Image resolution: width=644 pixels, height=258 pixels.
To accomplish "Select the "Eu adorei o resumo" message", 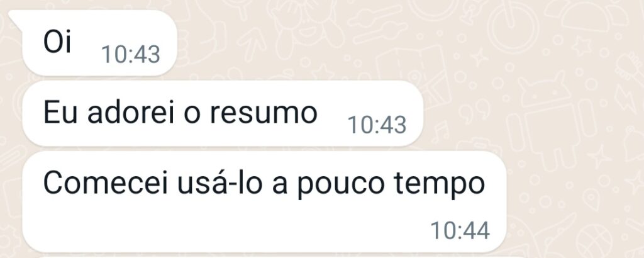I will (223, 113).
